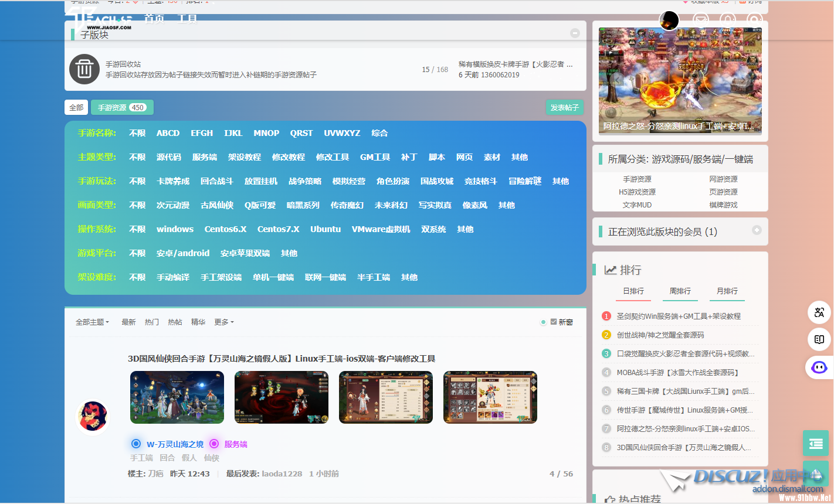Open the envelope messages icon

coord(700,21)
